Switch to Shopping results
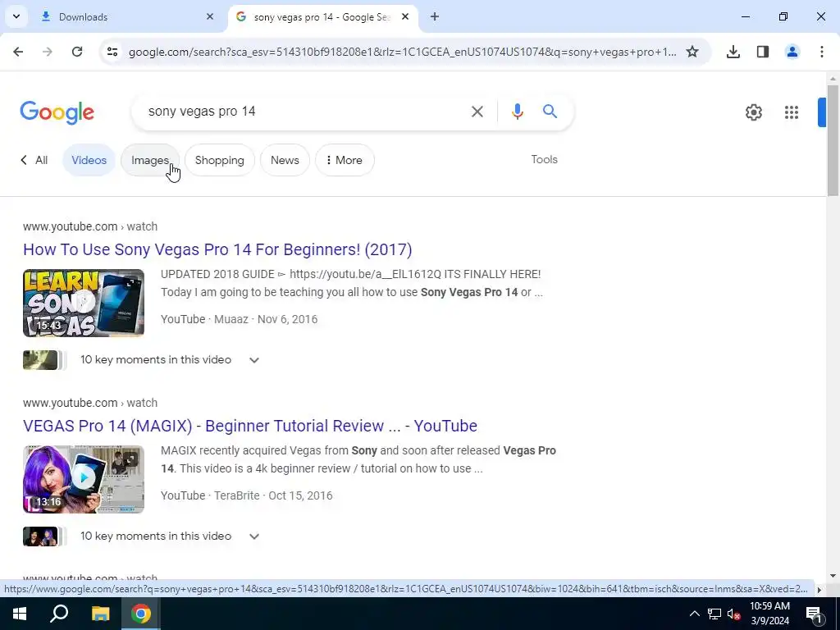Viewport: 840px width, 630px height. pyautogui.click(x=220, y=160)
